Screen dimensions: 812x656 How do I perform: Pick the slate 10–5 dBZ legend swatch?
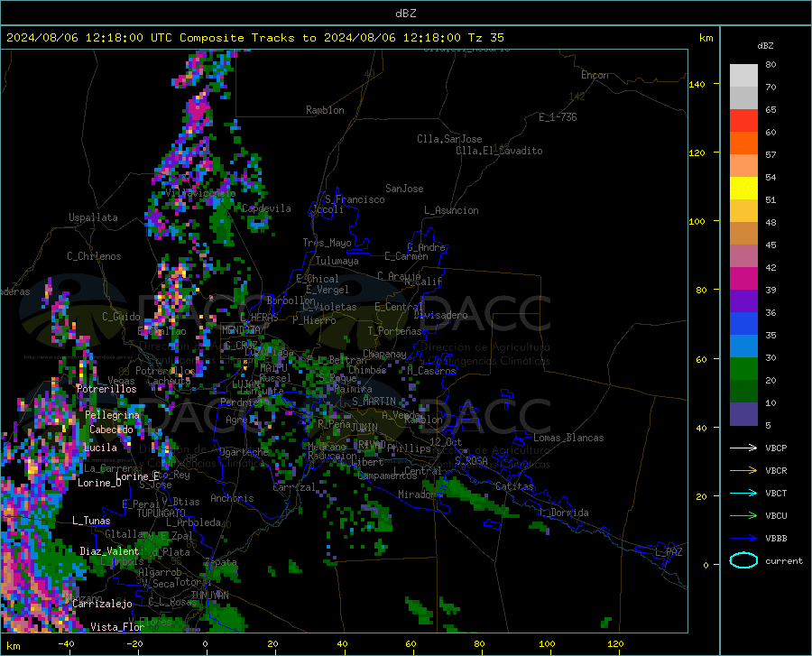click(743, 414)
